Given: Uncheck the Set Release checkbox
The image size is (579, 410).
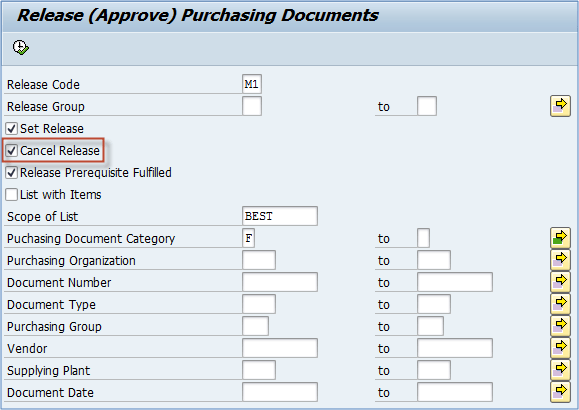Looking at the screenshot, I should (x=11, y=129).
